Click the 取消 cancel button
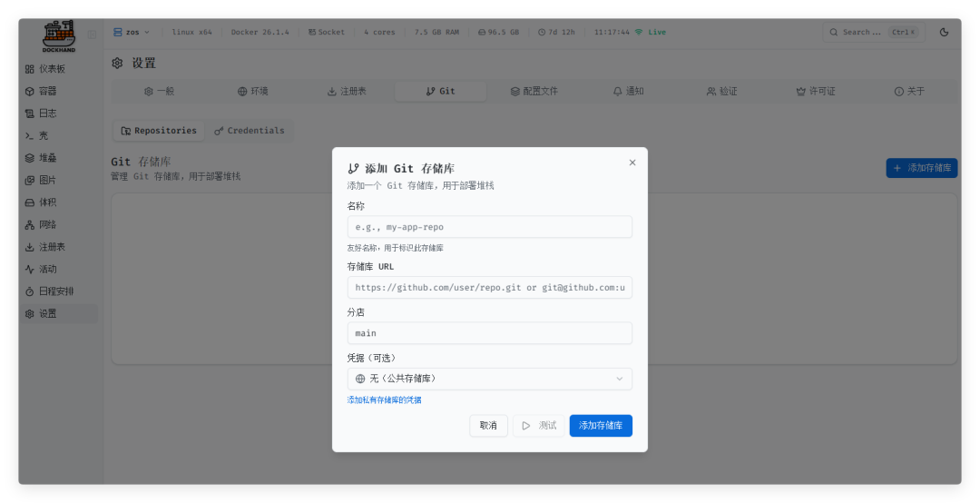Image resolution: width=980 pixels, height=503 pixels. click(488, 426)
